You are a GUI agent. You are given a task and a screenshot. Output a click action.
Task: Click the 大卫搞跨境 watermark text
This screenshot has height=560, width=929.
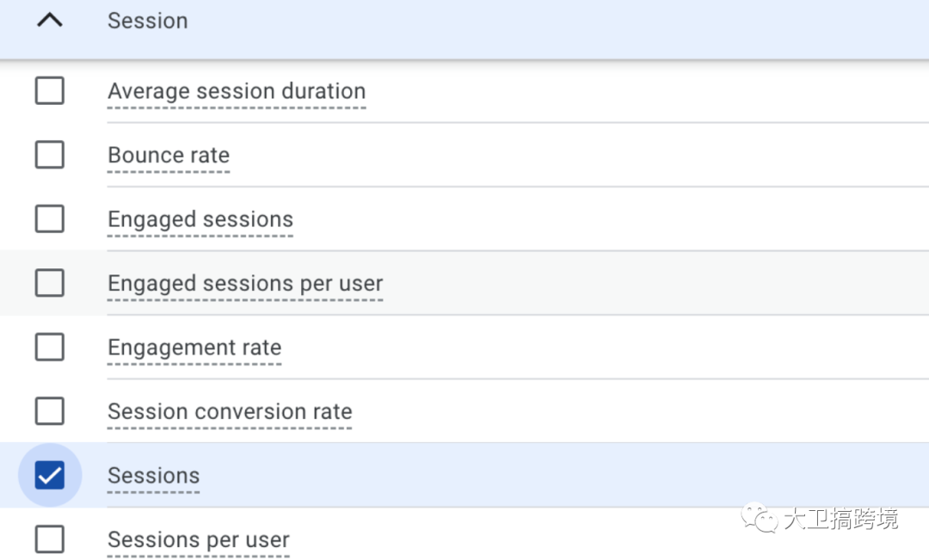click(840, 519)
